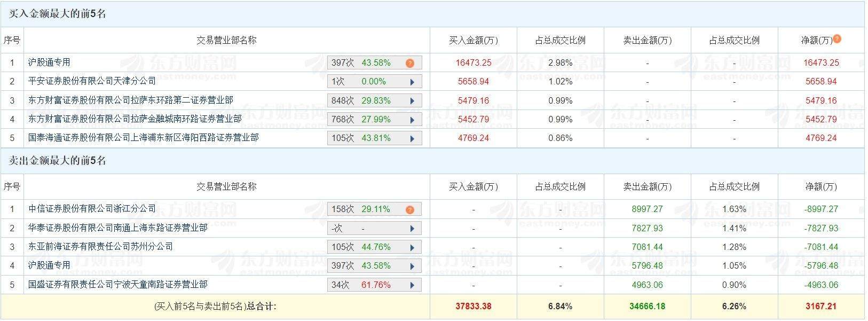The width and height of the screenshot is (868, 321).
Task: Expand details arrow for 国盛证券宁波天童南路营业部
Action: [x=412, y=285]
